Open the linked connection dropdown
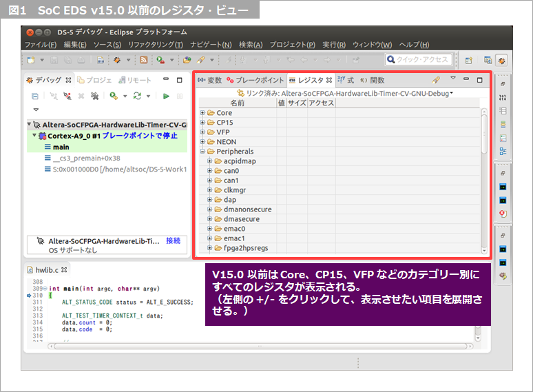This screenshot has width=533, height=392. pos(452,92)
